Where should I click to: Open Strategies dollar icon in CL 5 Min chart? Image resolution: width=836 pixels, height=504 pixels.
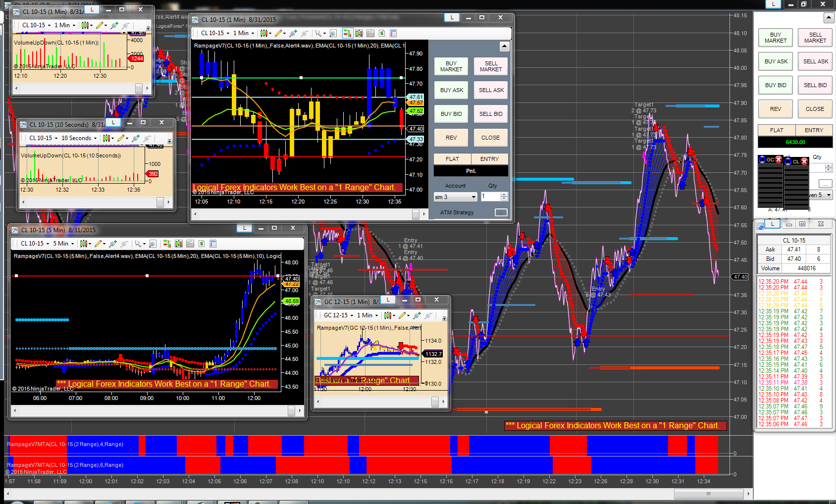[202, 244]
